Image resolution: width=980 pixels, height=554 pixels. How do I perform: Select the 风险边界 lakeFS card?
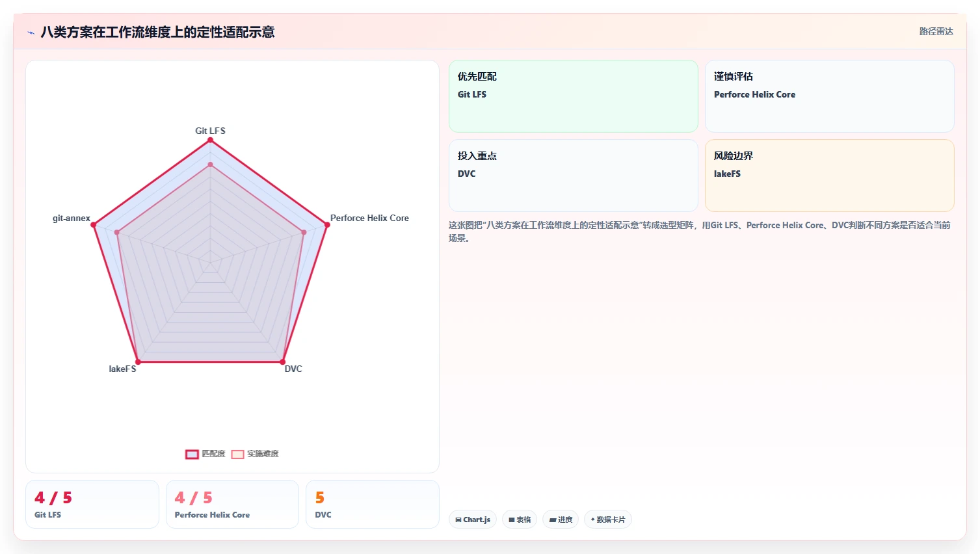(x=829, y=176)
